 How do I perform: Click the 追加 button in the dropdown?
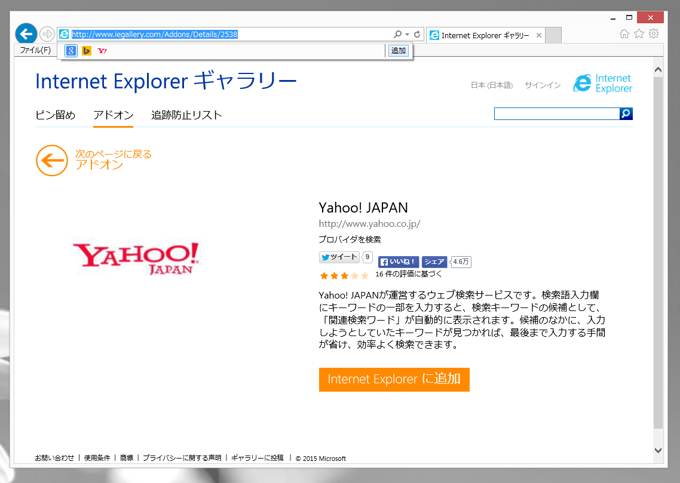point(398,51)
